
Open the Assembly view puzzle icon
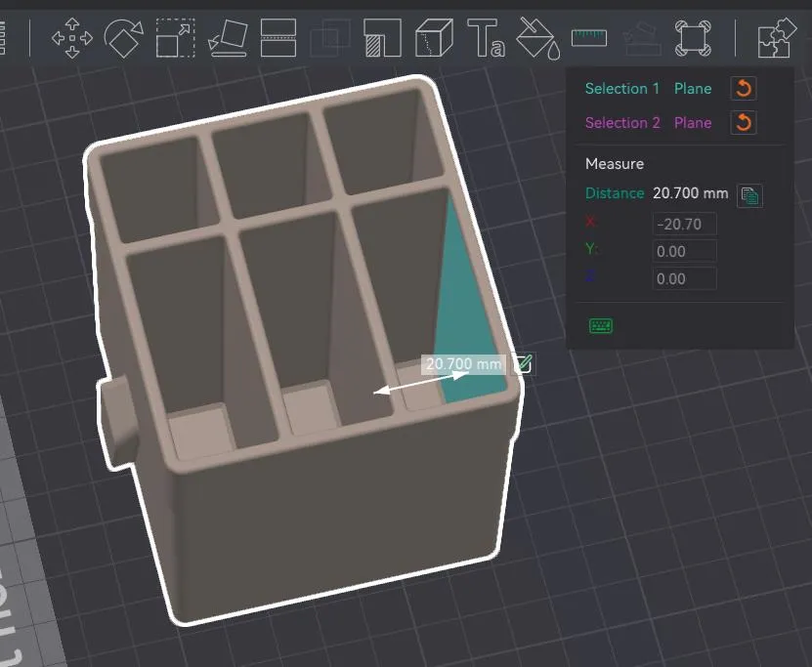pyautogui.click(x=775, y=37)
